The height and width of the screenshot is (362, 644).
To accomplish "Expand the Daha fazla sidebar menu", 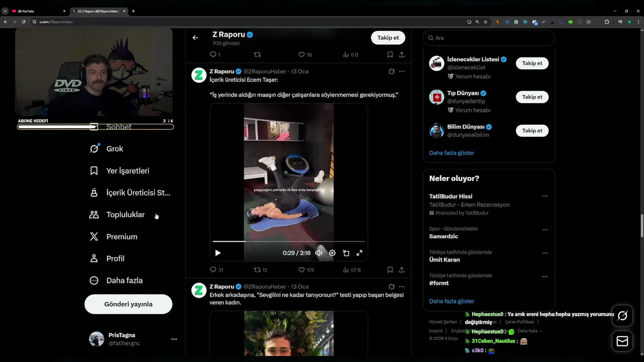I will (x=116, y=281).
